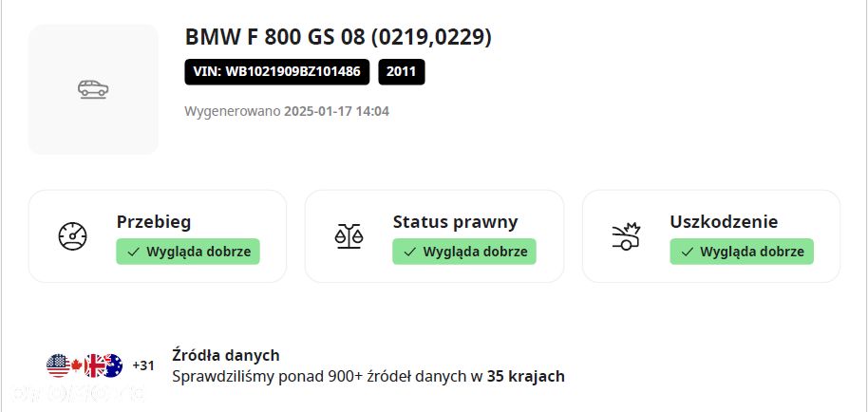
Task: Click the speedometer icon beside Przebieg
Action: click(x=72, y=236)
